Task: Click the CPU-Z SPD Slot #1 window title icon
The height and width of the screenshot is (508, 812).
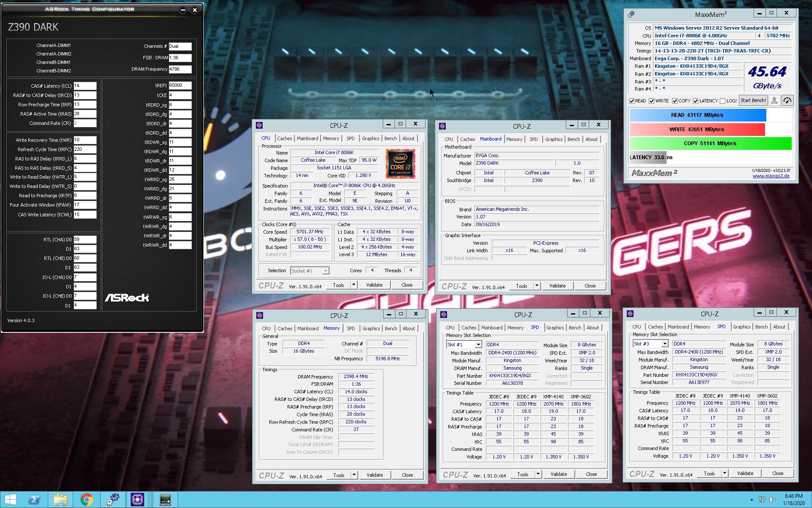Action: tap(444, 315)
